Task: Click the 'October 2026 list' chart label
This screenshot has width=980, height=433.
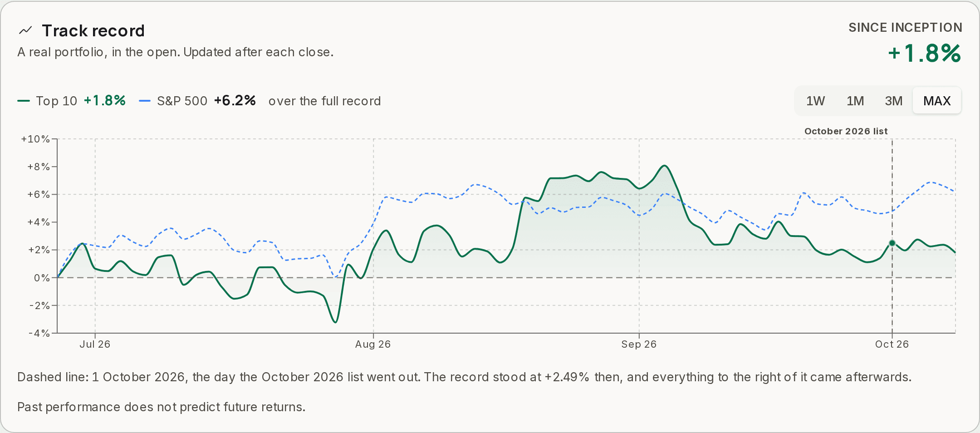Action: tap(846, 131)
